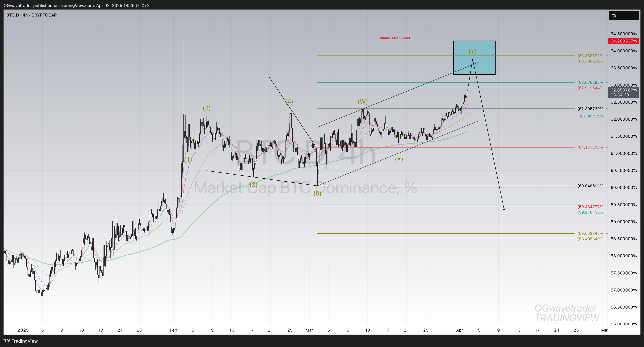The height and width of the screenshot is (347, 644).
Task: Click the (W) wave label
Action: coord(363,102)
